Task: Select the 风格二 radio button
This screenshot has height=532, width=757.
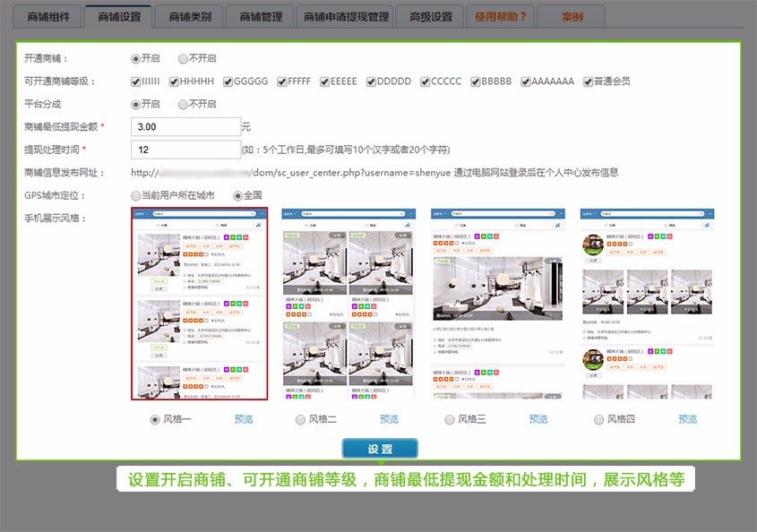Action: (x=300, y=419)
